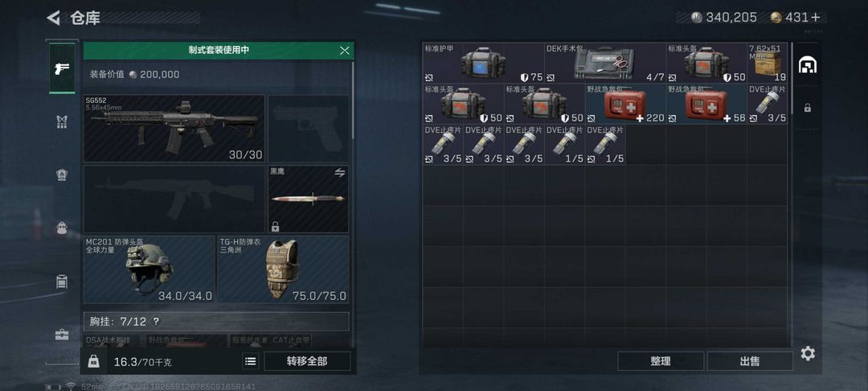
Task: Click the 整理 button
Action: click(661, 361)
